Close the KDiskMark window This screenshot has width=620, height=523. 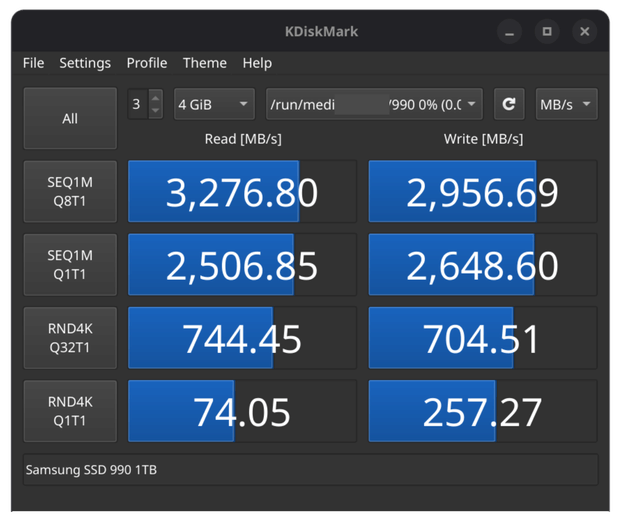(x=584, y=32)
